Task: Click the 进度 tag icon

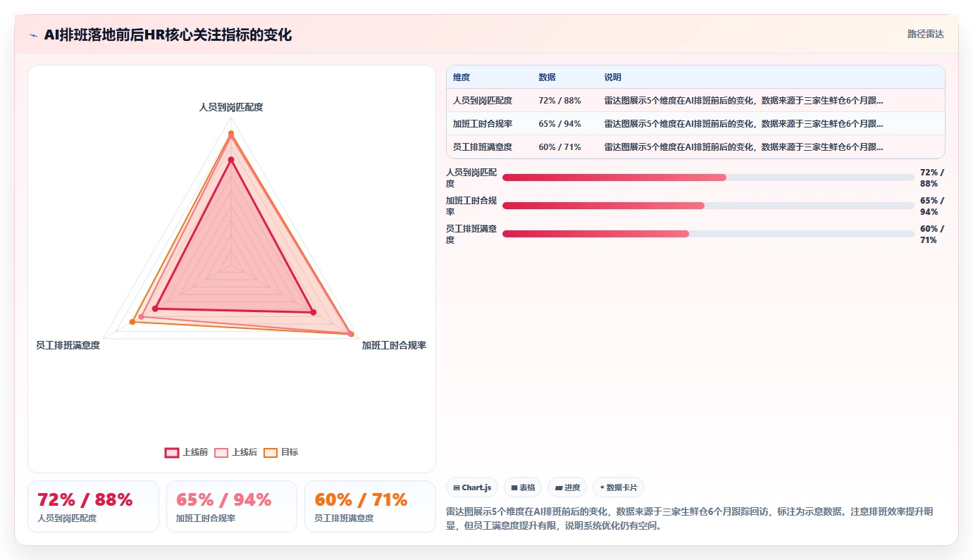Action: coord(559,487)
